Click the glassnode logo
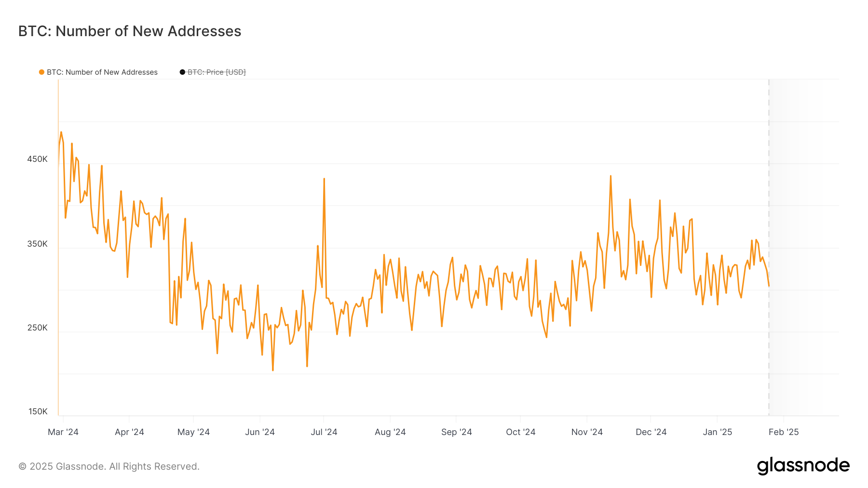 pos(803,466)
